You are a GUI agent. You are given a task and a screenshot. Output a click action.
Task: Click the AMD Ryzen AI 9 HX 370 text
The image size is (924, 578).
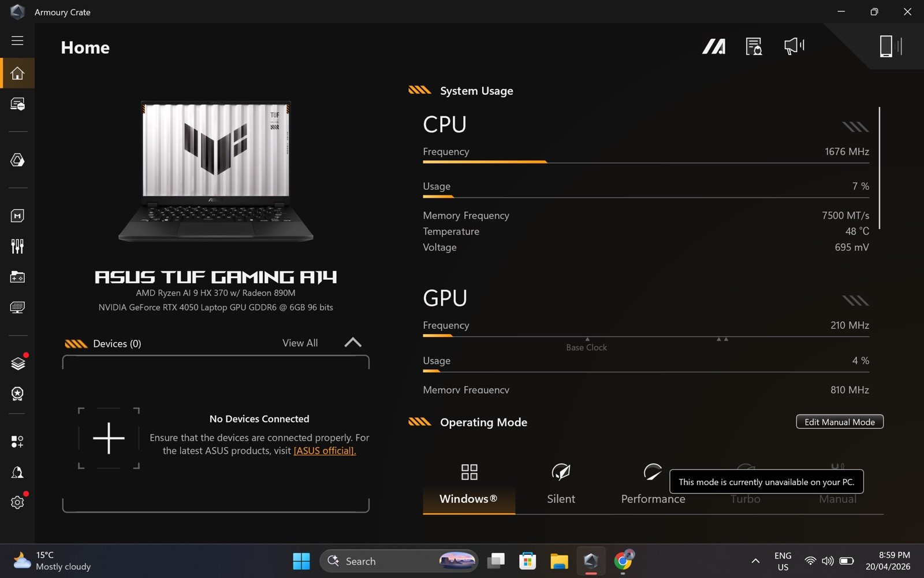(x=215, y=293)
